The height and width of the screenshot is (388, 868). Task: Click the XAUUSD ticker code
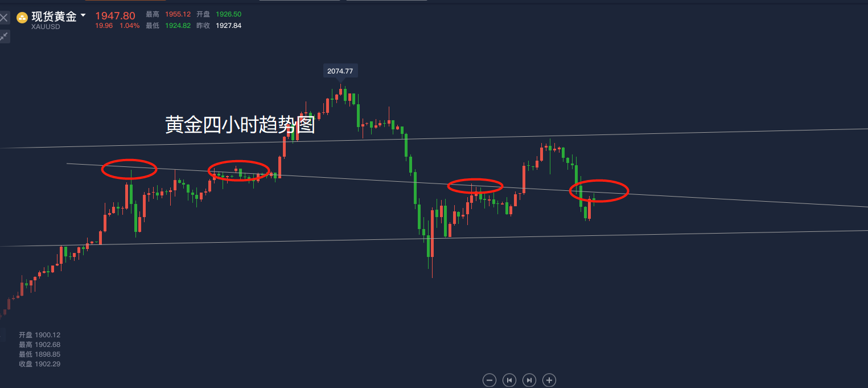46,26
